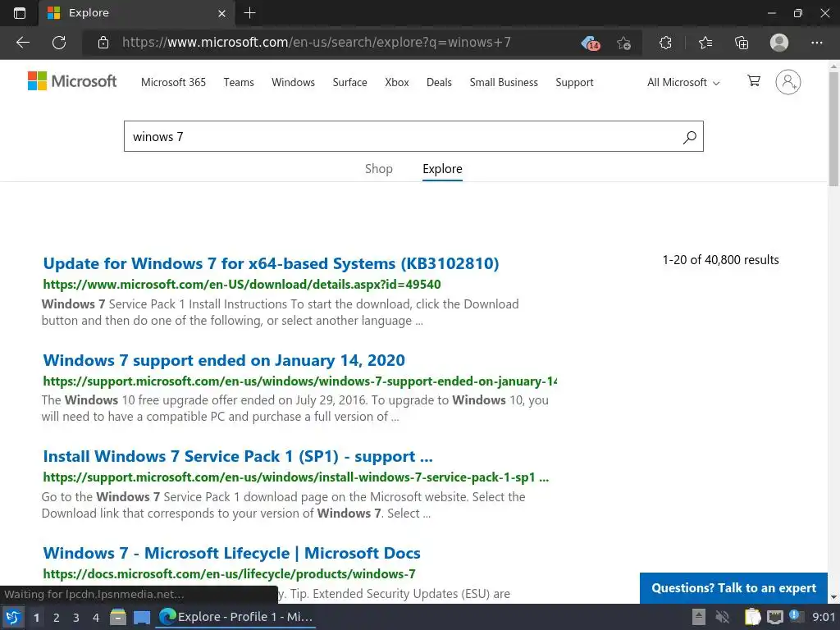840x630 pixels.
Task: Open the notification tray icon
Action: [x=796, y=616]
